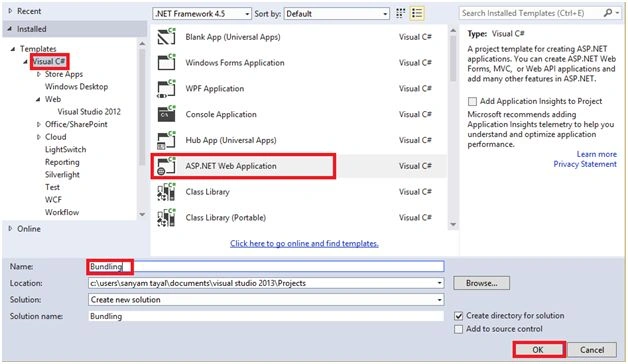The width and height of the screenshot is (628, 364).
Task: Click the tree pane scroll down arrow
Action: click(x=142, y=215)
